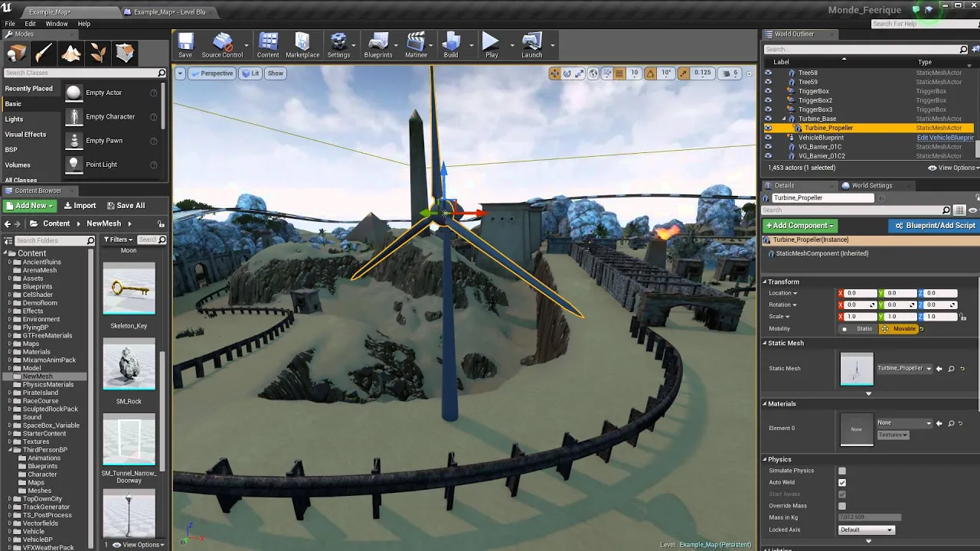Click the Launch toolbar icon
The height and width of the screenshot is (551, 980).
click(531, 45)
